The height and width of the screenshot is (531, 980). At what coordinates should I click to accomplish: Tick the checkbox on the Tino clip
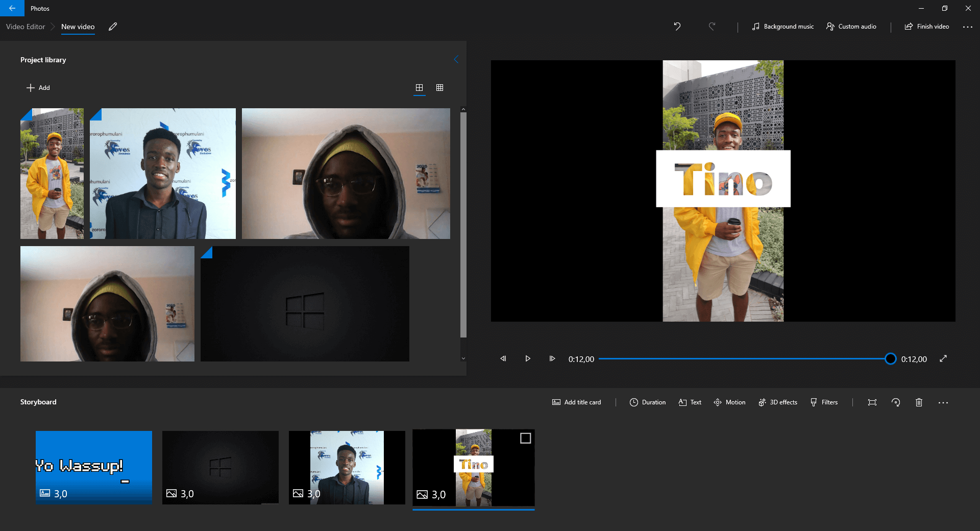point(525,438)
